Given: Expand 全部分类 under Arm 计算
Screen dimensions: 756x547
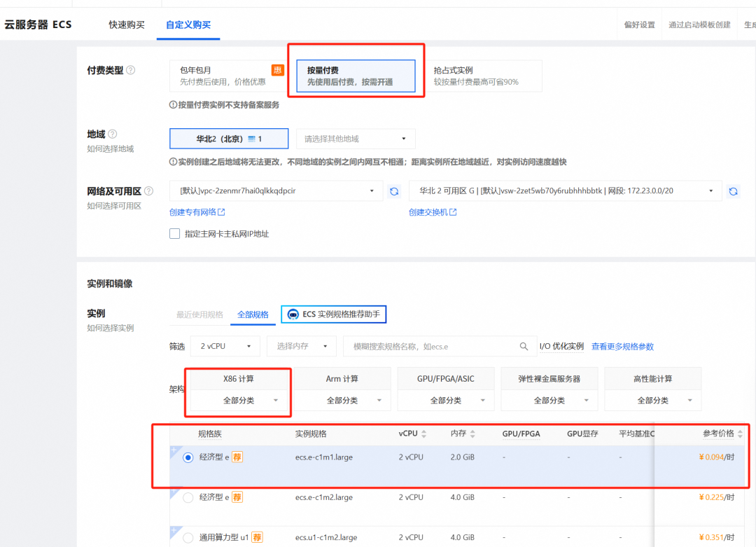Looking at the screenshot, I should pyautogui.click(x=342, y=401).
